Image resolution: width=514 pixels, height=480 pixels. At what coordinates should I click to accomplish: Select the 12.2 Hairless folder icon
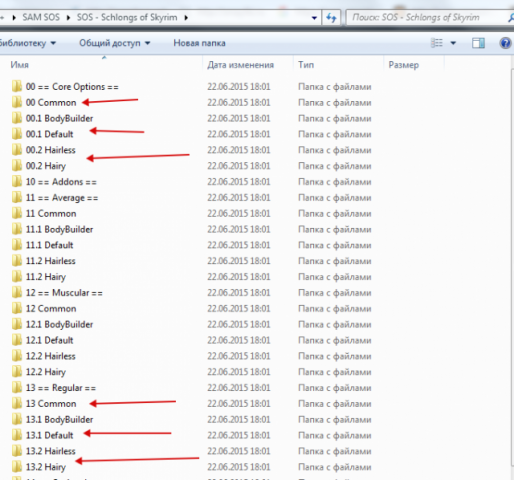pos(17,356)
